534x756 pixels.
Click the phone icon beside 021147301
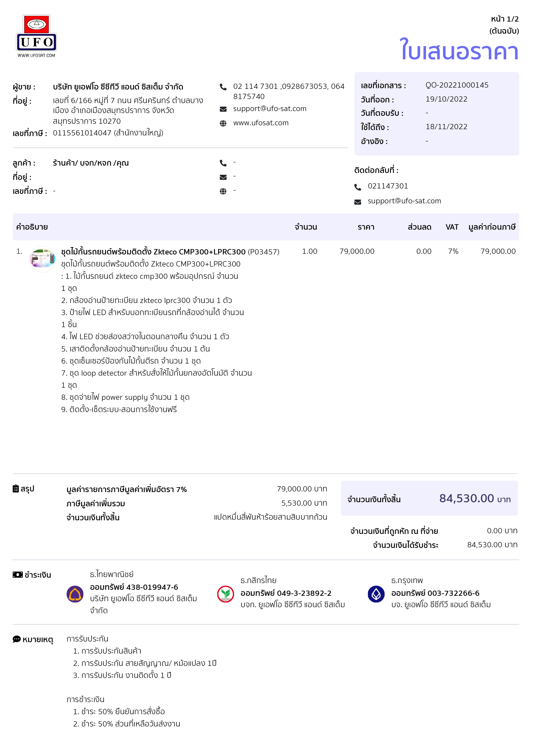[358, 187]
